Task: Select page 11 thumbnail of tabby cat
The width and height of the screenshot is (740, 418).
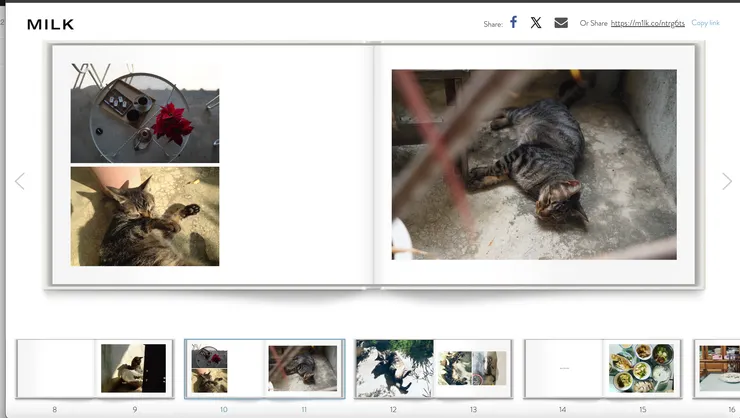Action: tap(303, 368)
